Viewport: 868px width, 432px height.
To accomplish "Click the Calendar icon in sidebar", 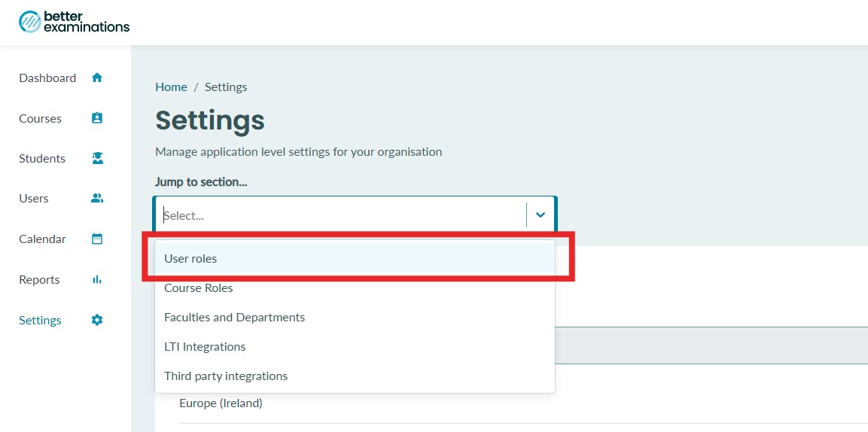I will pyautogui.click(x=97, y=239).
